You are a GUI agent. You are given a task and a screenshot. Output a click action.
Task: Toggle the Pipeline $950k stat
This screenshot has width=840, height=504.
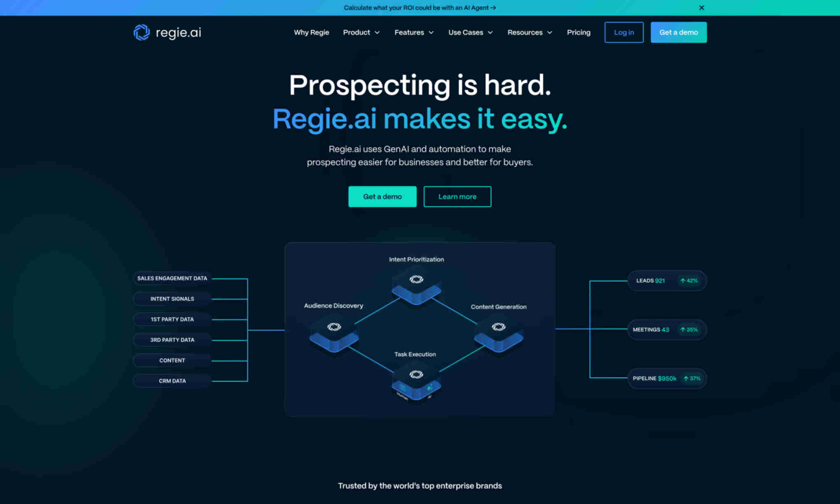(665, 378)
